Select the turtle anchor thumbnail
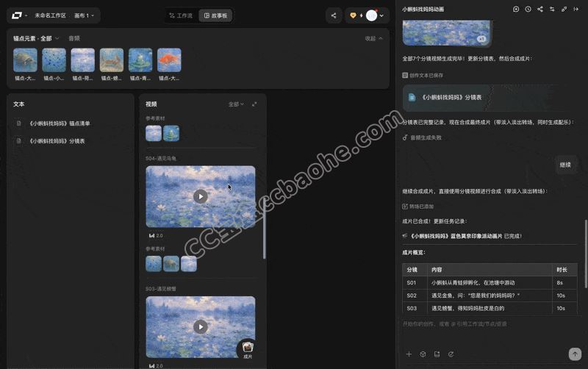The height and width of the screenshot is (369, 588). click(x=25, y=60)
